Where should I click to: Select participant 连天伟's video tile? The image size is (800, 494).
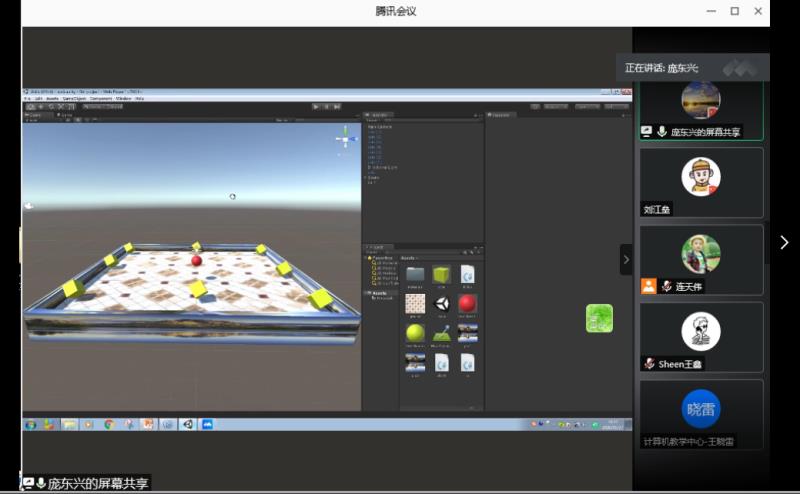(x=701, y=259)
